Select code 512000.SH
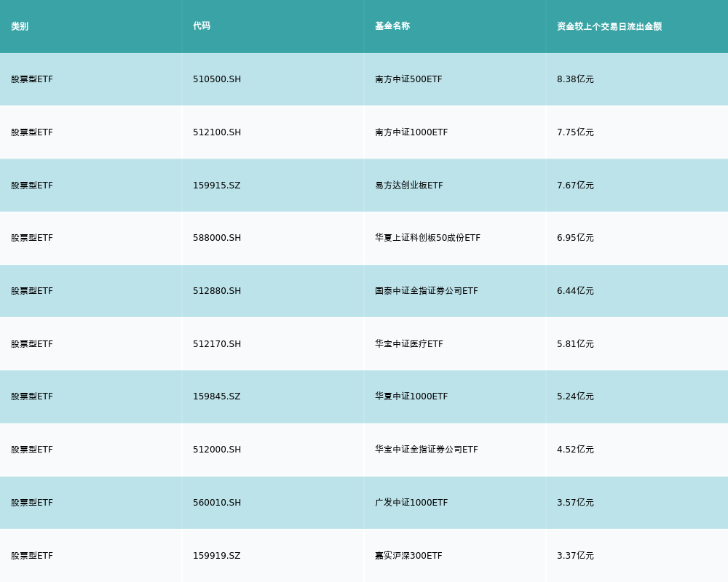Image resolution: width=728 pixels, height=582 pixels. coord(217,450)
